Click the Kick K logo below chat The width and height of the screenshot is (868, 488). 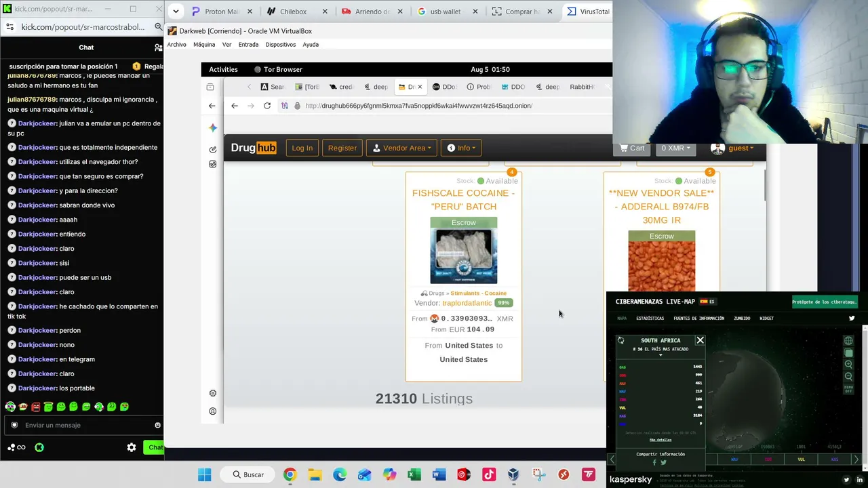coord(39,447)
